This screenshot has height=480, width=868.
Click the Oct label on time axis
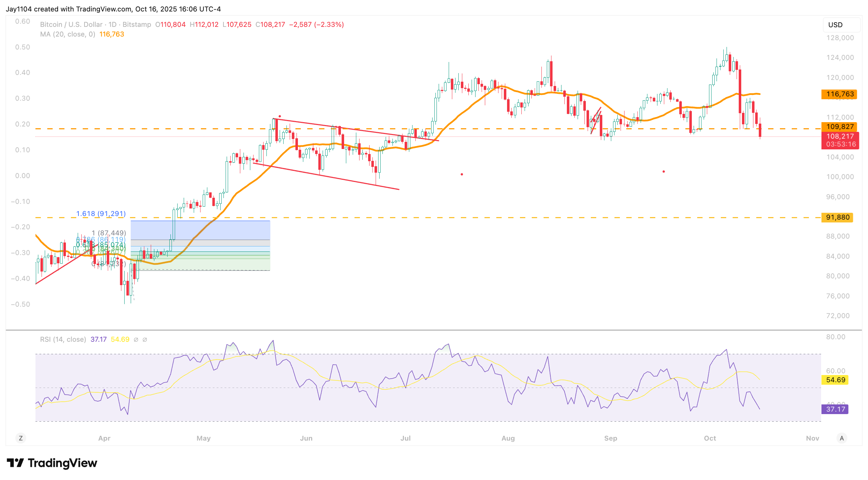710,438
